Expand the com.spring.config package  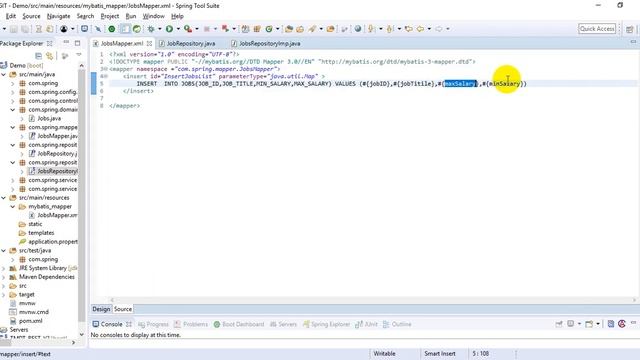[13, 92]
